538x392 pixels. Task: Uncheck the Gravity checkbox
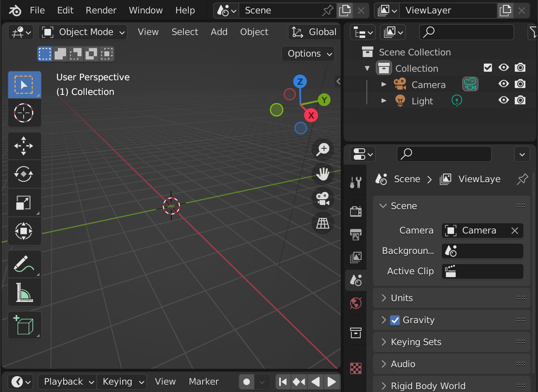click(395, 320)
